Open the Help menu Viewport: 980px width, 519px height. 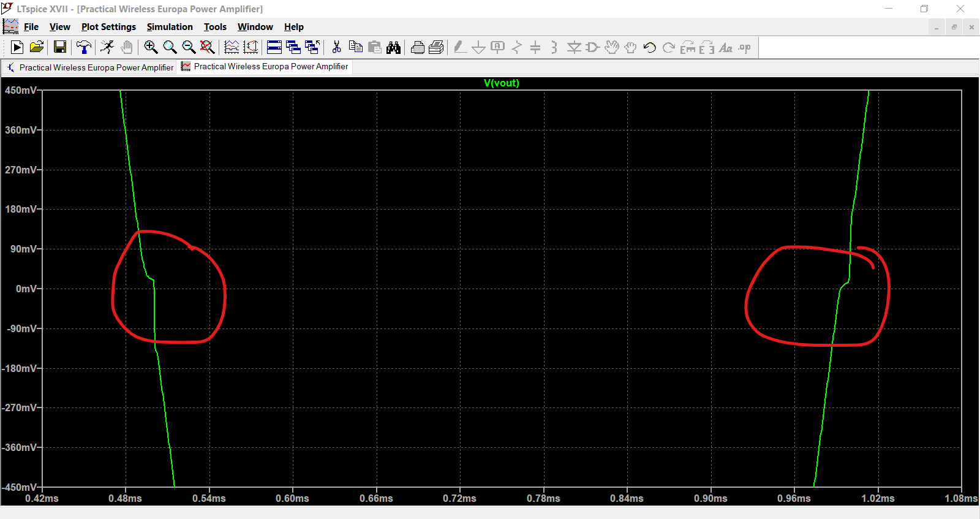point(294,27)
